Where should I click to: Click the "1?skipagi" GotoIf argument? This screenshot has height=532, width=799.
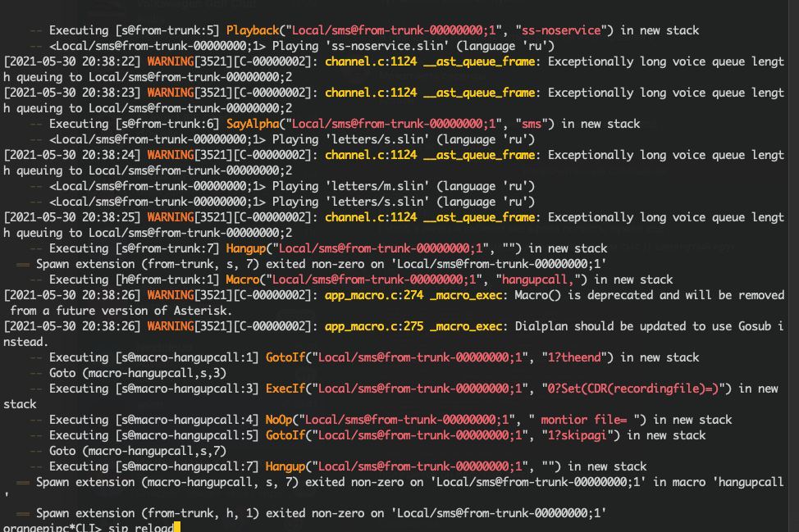tap(578, 435)
